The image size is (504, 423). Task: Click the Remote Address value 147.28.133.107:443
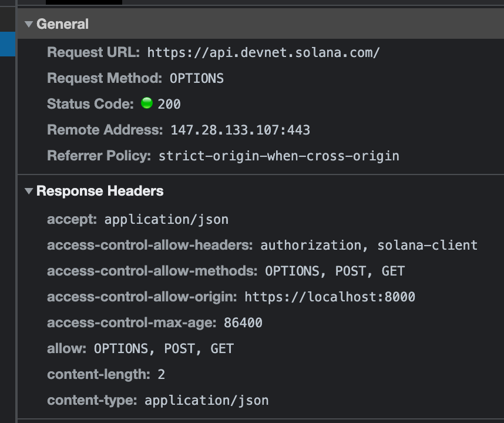point(240,130)
